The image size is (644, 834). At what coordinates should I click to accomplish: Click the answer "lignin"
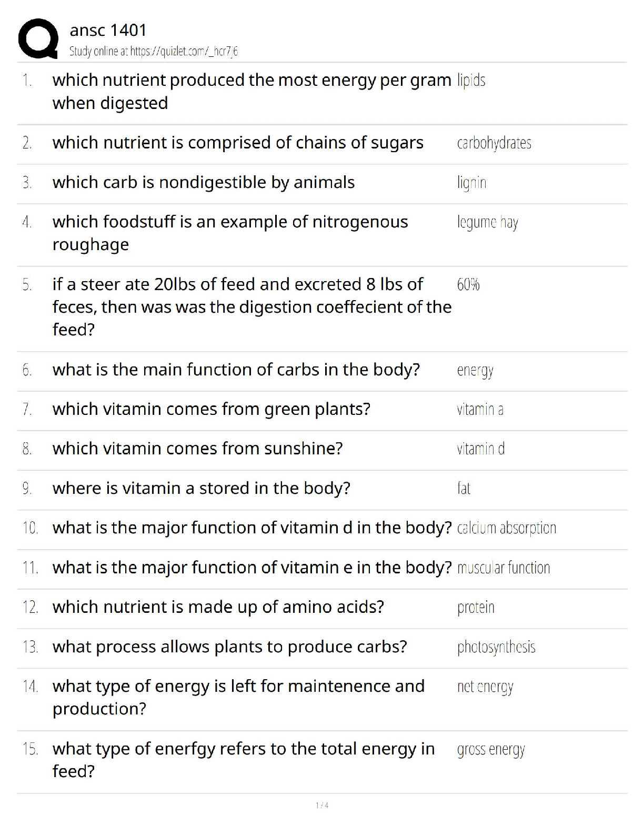pos(471,183)
